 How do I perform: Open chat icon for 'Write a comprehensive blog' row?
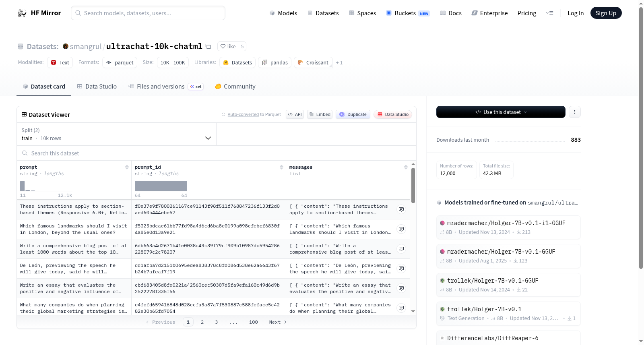pyautogui.click(x=401, y=249)
